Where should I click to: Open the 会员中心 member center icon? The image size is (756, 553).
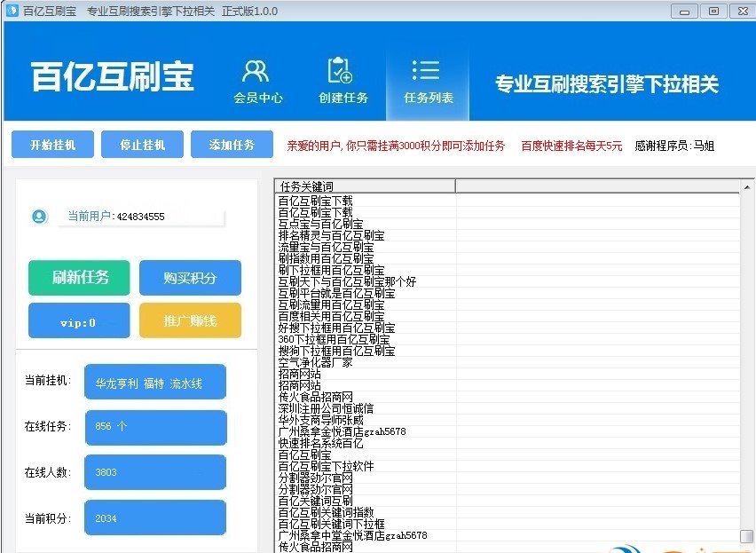(256, 82)
